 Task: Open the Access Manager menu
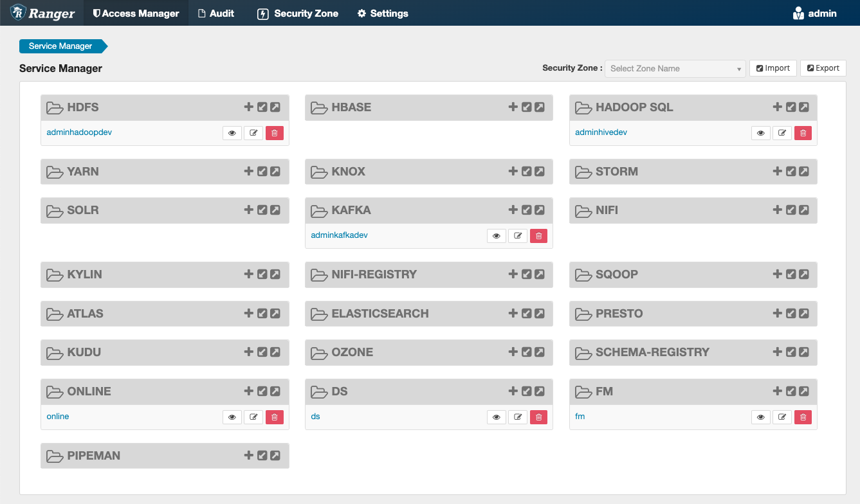(x=136, y=13)
